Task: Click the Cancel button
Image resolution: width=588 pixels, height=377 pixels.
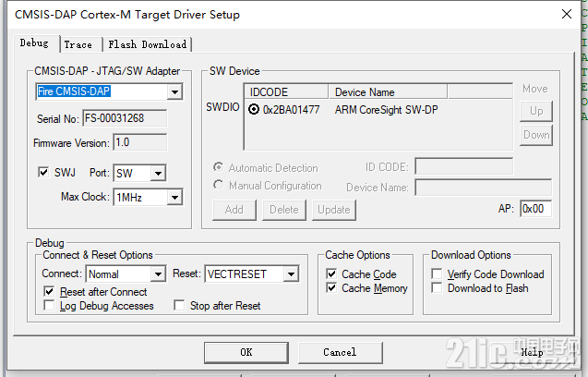Action: coord(340,352)
